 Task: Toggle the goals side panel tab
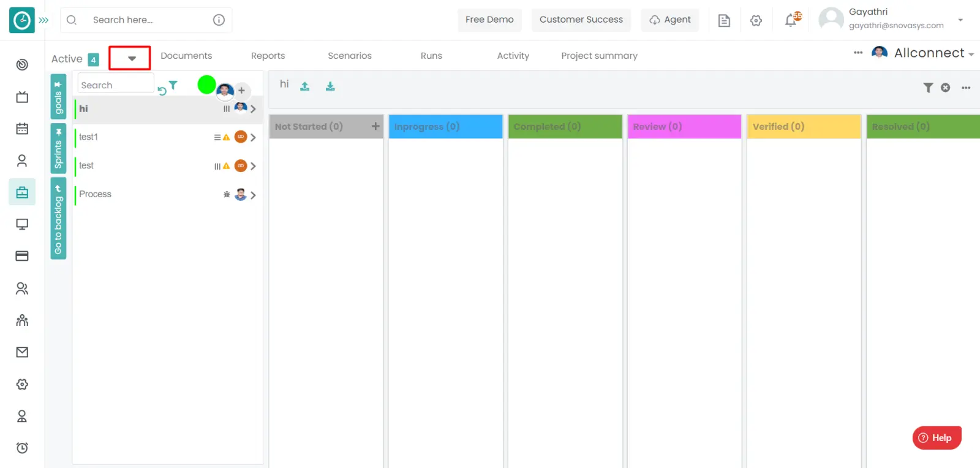[58, 97]
